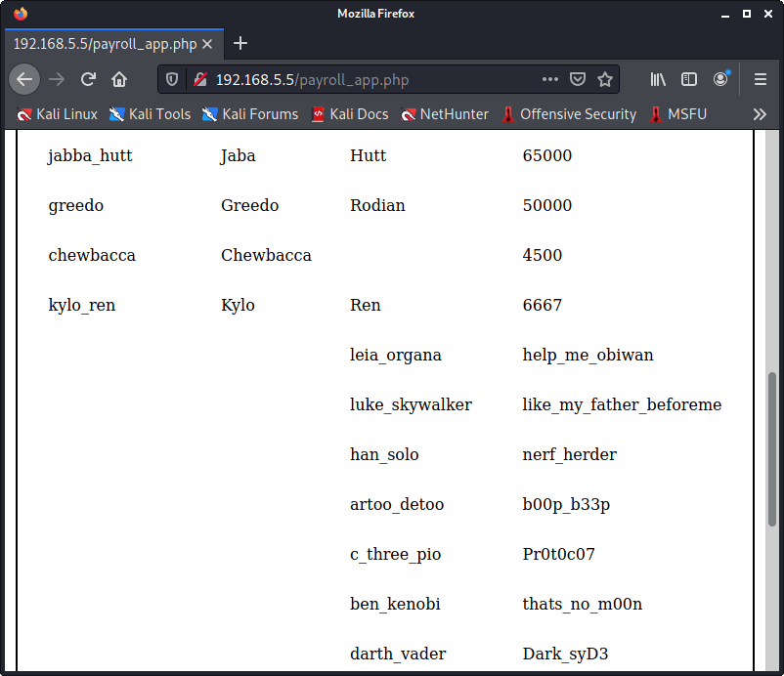Click the first name Jaba
Screen dimensions: 784x676
238,156
